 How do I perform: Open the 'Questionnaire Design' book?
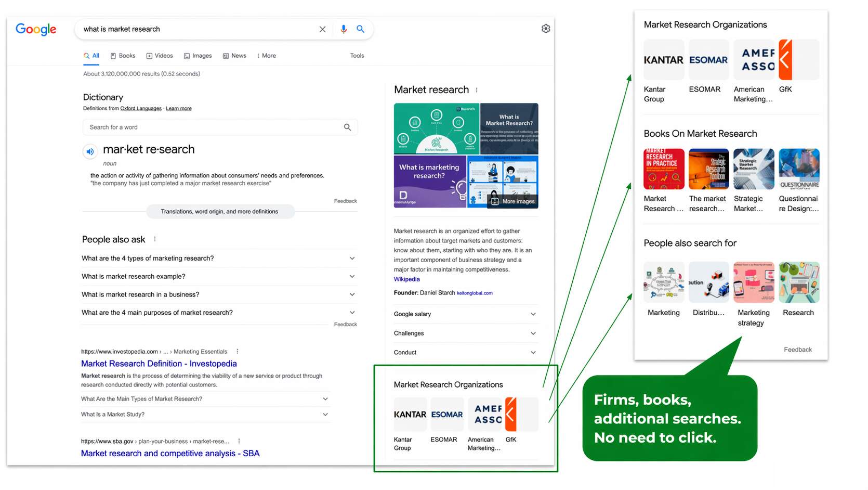799,180
